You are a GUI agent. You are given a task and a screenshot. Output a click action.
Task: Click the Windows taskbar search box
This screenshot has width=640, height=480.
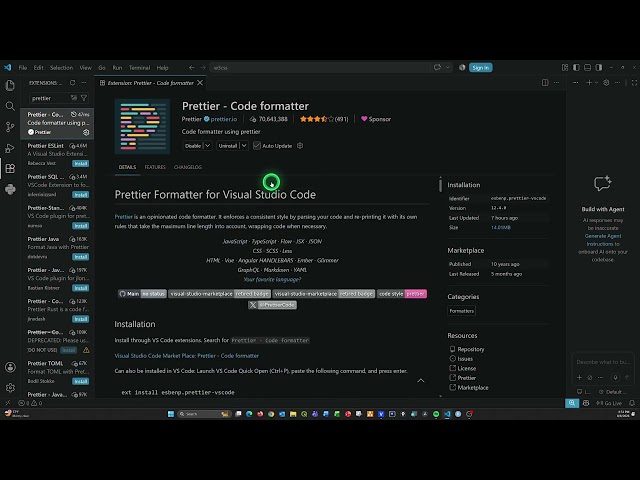(204, 414)
